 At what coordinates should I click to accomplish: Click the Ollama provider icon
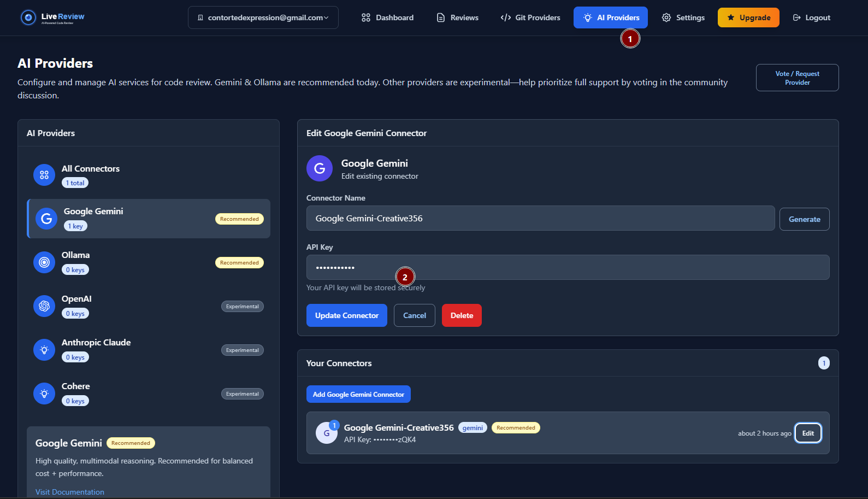pos(44,262)
